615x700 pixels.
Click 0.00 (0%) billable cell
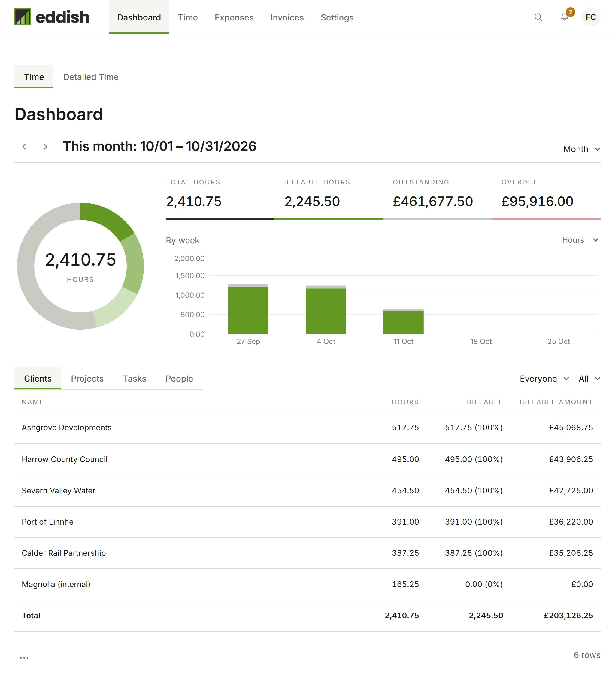484,584
